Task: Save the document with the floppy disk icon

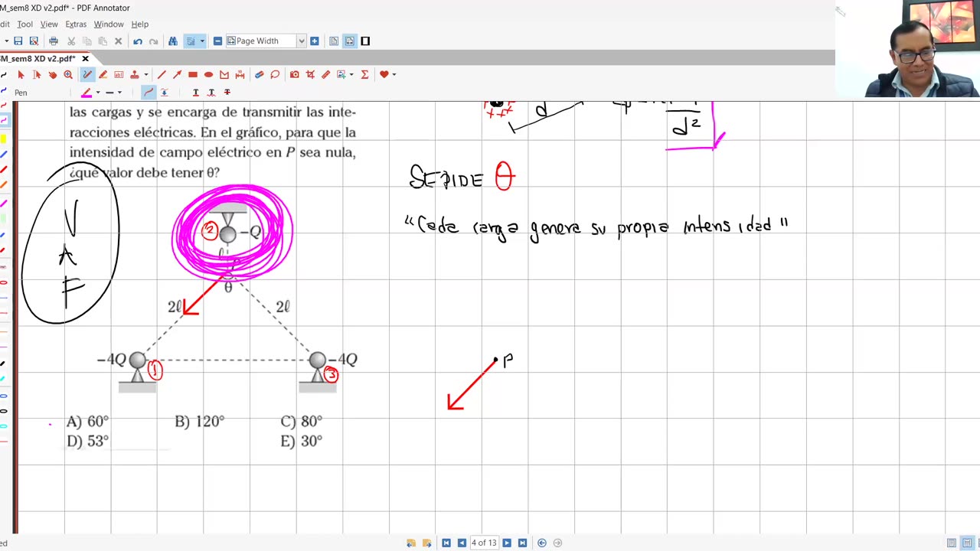Action: point(18,41)
